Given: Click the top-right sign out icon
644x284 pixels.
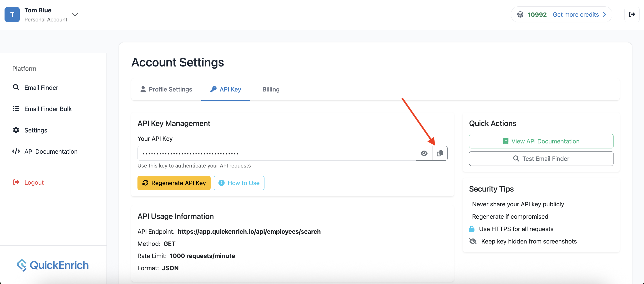Looking at the screenshot, I should click(x=632, y=15).
